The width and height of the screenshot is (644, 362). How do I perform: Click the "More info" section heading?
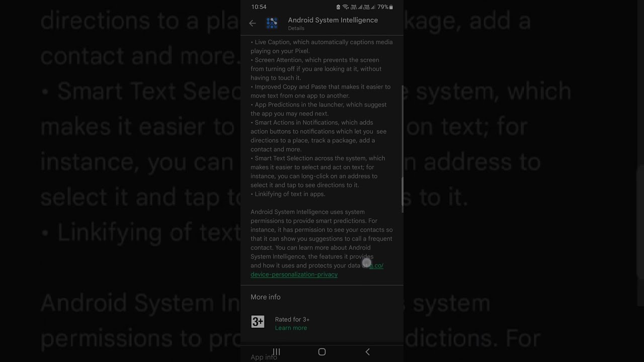266,297
